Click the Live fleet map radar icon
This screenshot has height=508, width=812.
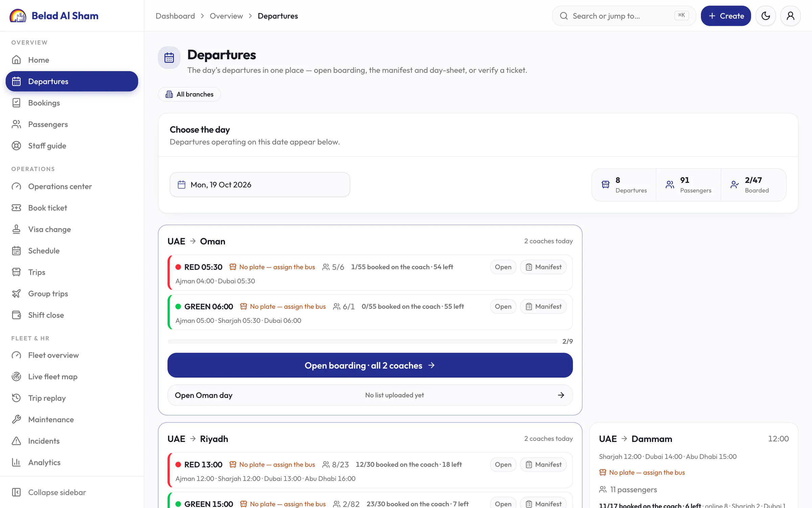tap(16, 377)
